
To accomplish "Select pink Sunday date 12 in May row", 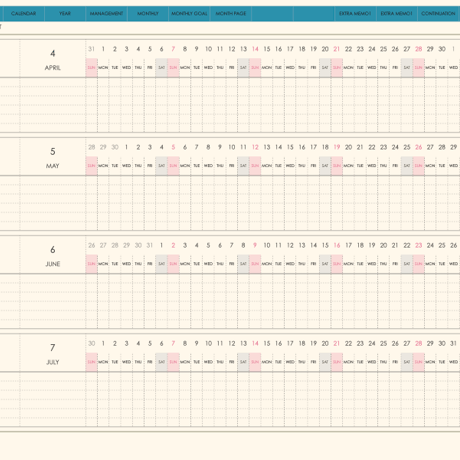I will [255, 147].
